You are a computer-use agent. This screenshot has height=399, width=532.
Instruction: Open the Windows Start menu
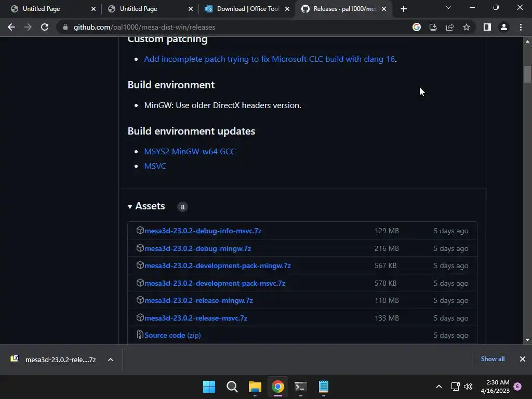(x=209, y=387)
